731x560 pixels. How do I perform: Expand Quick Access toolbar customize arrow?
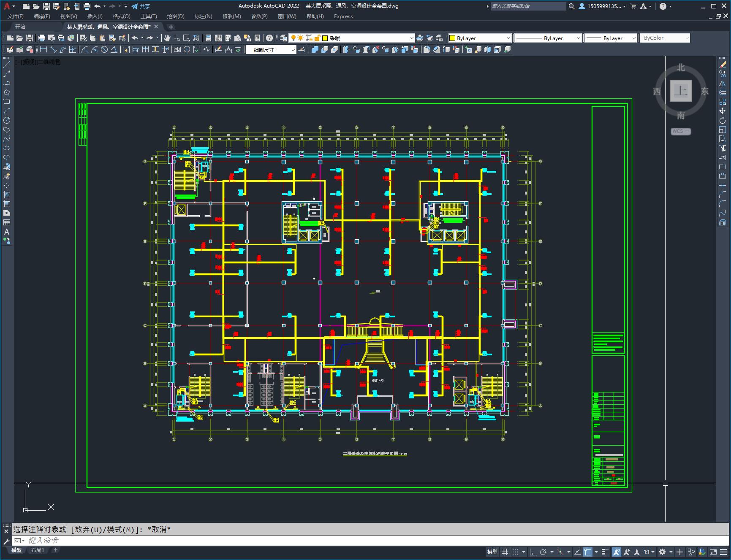click(x=126, y=6)
